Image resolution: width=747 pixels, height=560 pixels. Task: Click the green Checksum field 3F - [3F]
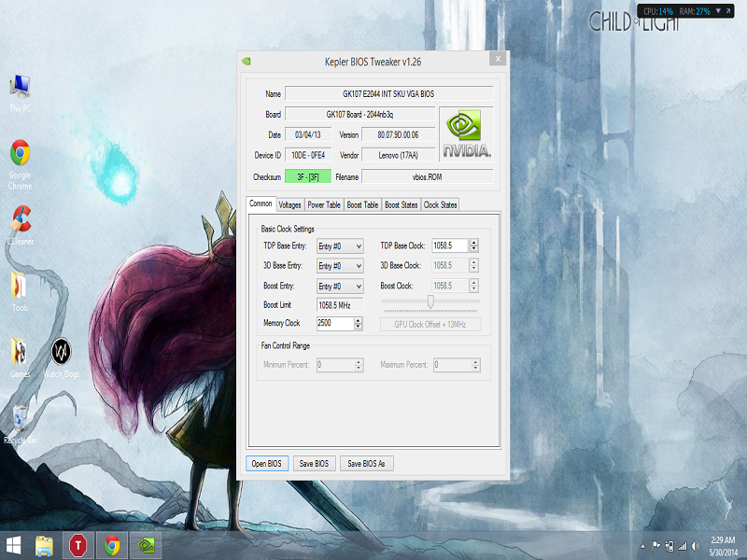pos(308,176)
